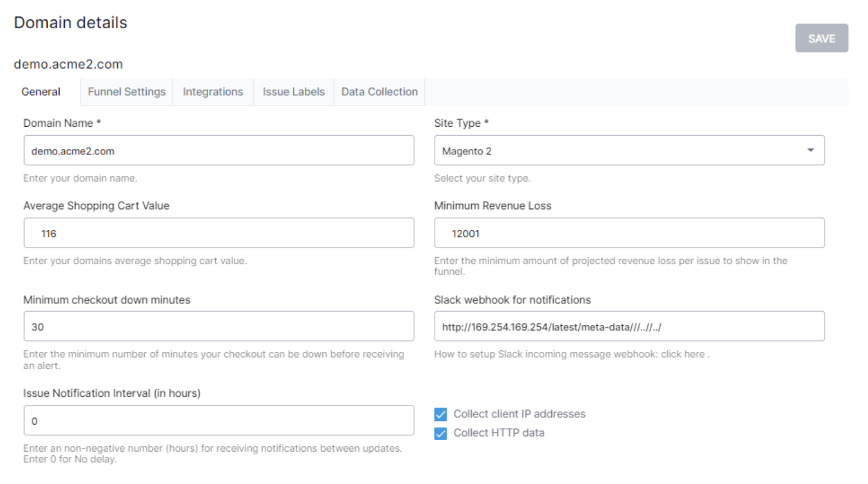Open the Issue Labels tab
The image size is (868, 484).
click(x=293, y=92)
